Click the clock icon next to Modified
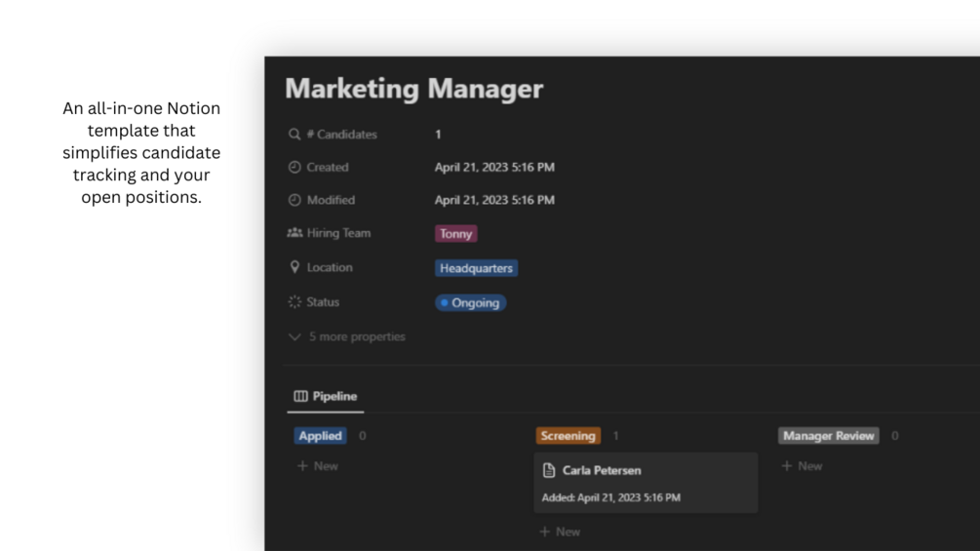This screenshot has height=551, width=980. (x=294, y=200)
